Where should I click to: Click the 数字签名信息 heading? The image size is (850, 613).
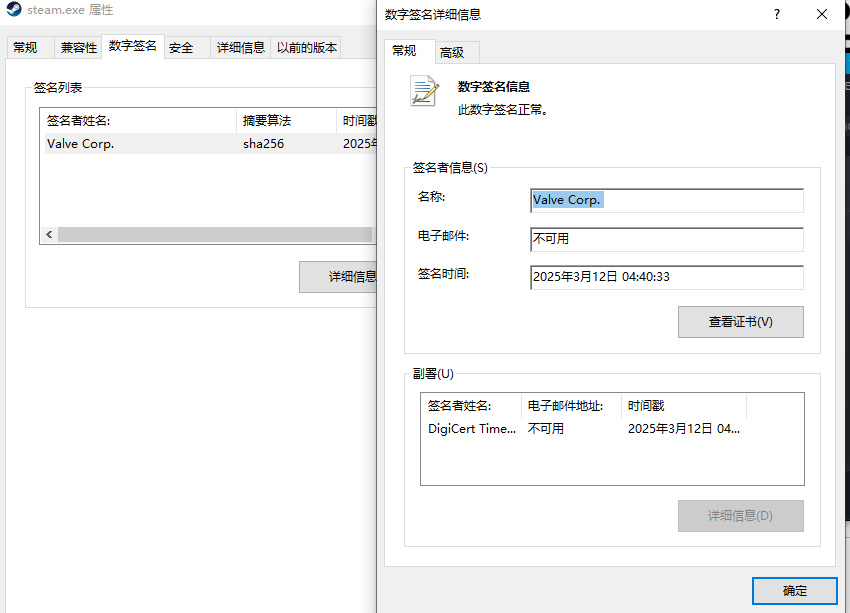click(493, 87)
